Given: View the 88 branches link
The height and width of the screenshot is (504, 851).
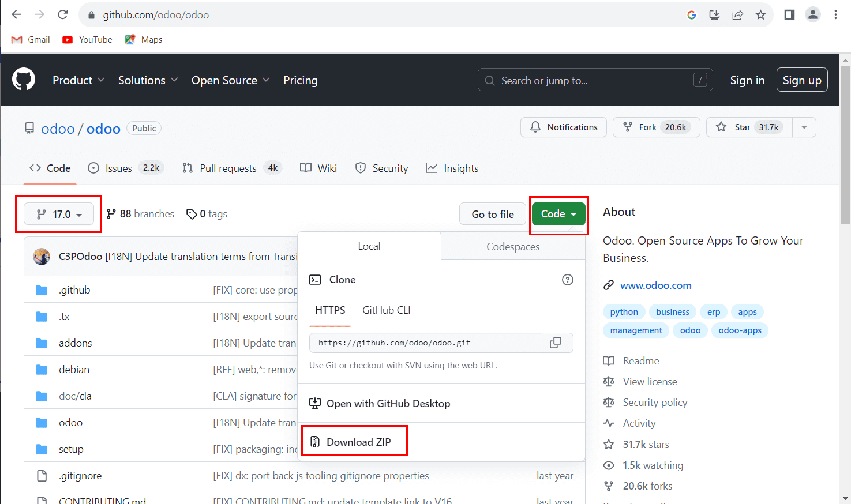Looking at the screenshot, I should click(140, 214).
